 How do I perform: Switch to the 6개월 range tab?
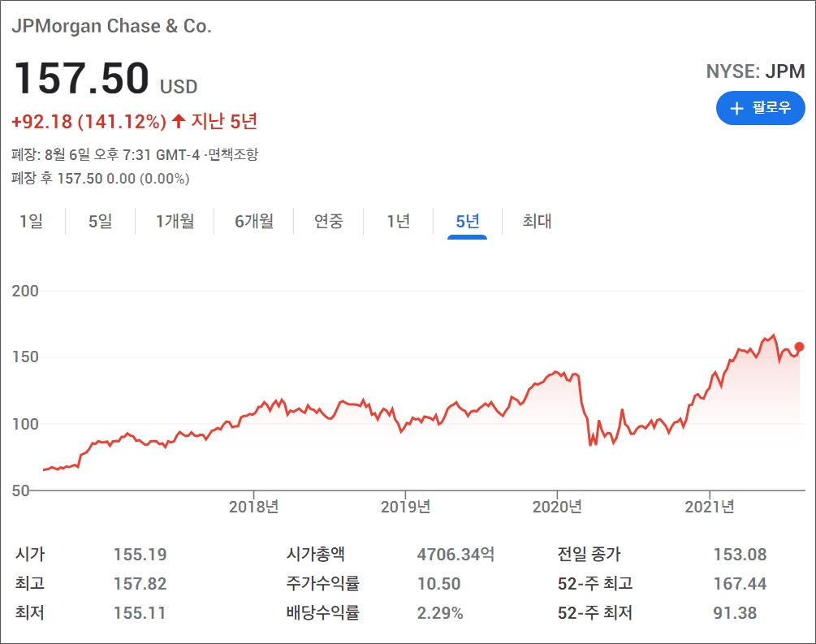254,221
